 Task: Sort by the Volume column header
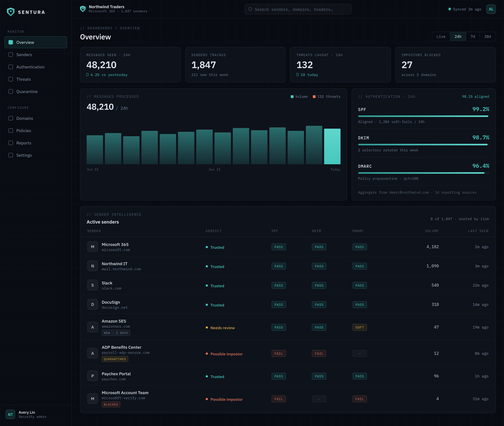pyautogui.click(x=432, y=231)
